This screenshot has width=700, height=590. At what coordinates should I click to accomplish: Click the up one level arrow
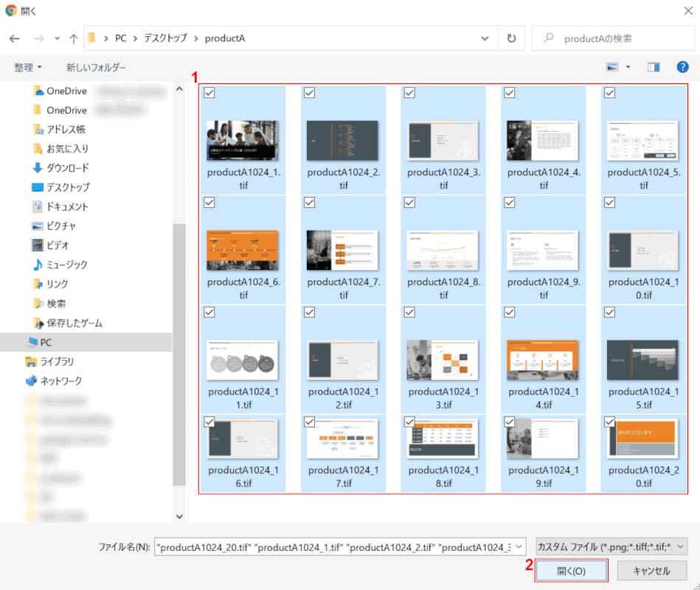point(74,38)
